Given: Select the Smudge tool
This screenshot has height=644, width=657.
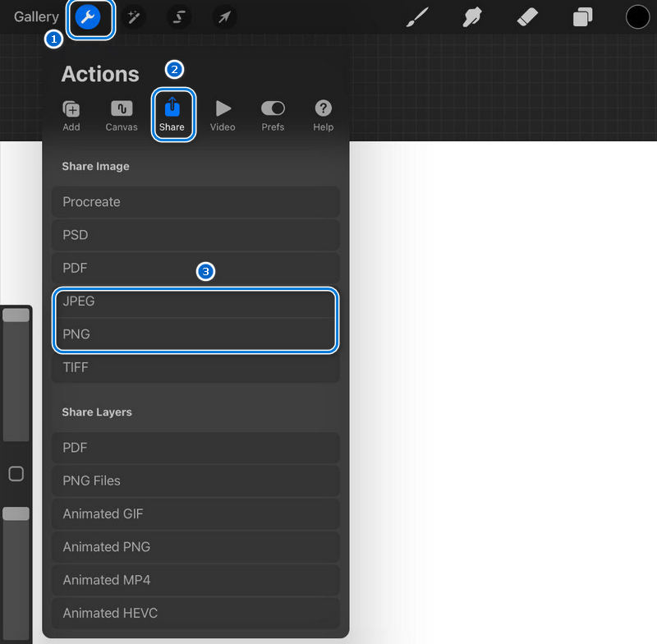Looking at the screenshot, I should coord(472,17).
